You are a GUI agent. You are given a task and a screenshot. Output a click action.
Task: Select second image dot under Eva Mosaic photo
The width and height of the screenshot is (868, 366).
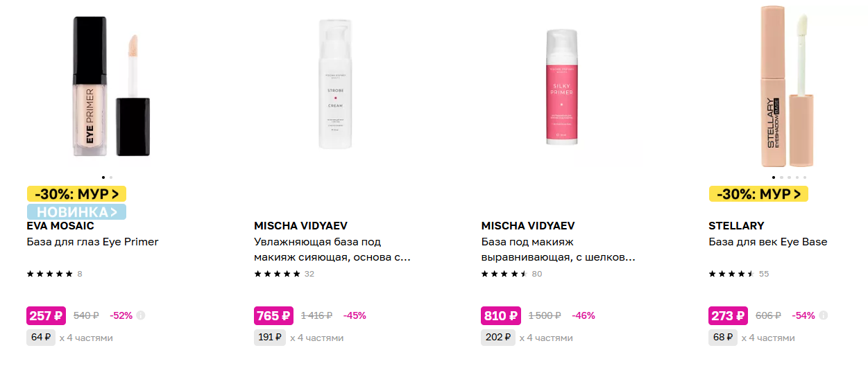pos(111,177)
